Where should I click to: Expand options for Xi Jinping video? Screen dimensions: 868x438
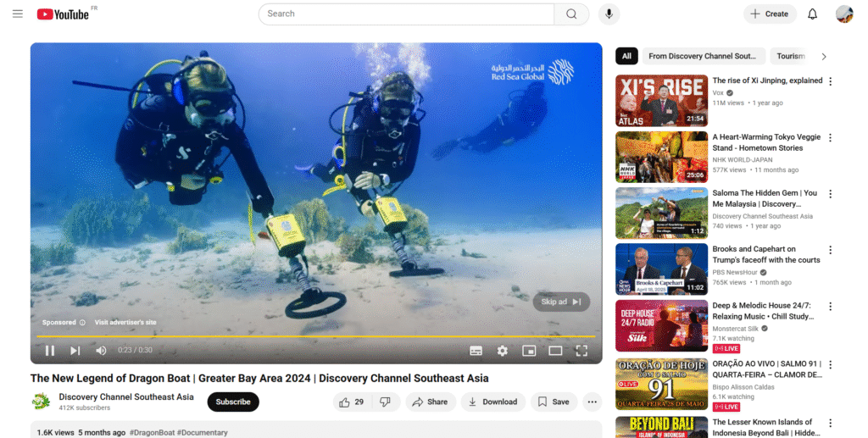click(x=830, y=81)
